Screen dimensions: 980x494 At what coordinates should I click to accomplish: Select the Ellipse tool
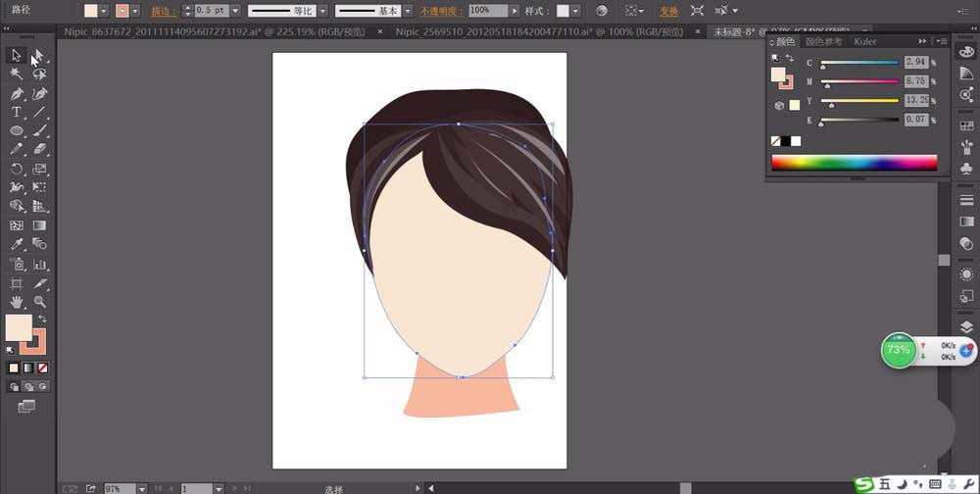point(17,130)
